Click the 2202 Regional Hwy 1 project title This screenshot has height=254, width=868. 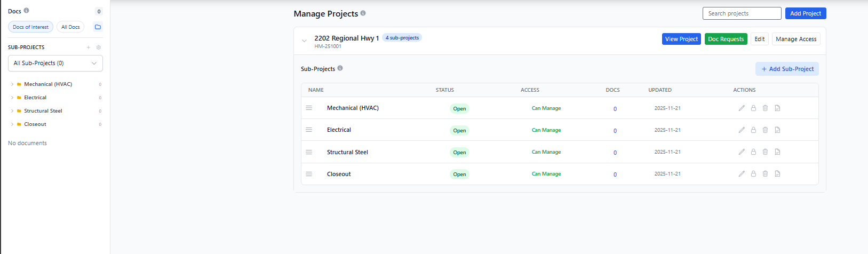click(x=347, y=38)
